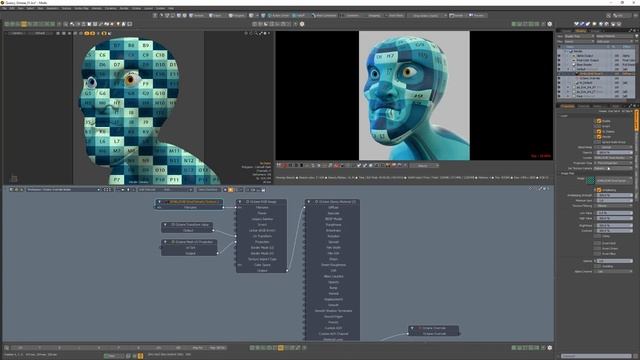The height and width of the screenshot is (360, 640).
Task: Toggle the Enable checkbox in properties
Action: (x=598, y=121)
